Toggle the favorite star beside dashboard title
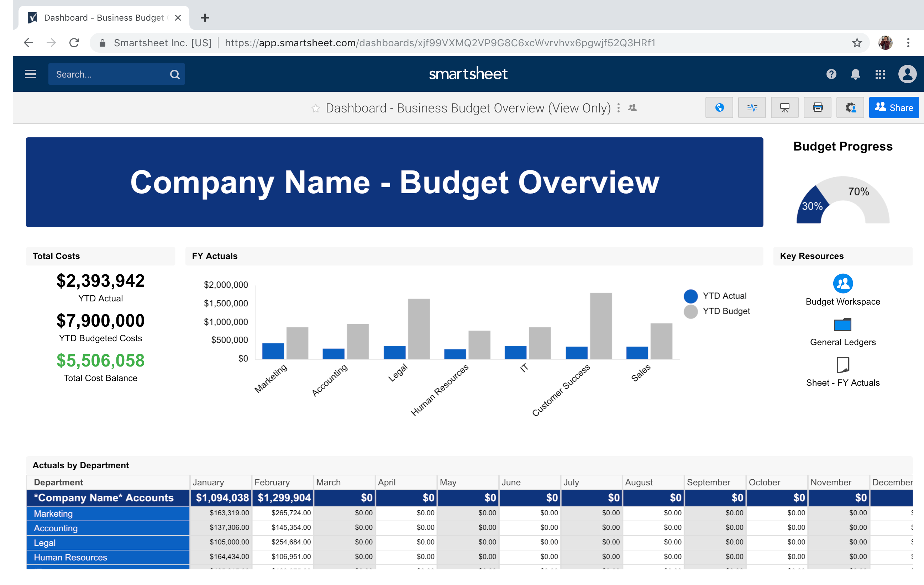Image resolution: width=924 pixels, height=585 pixels. [315, 109]
